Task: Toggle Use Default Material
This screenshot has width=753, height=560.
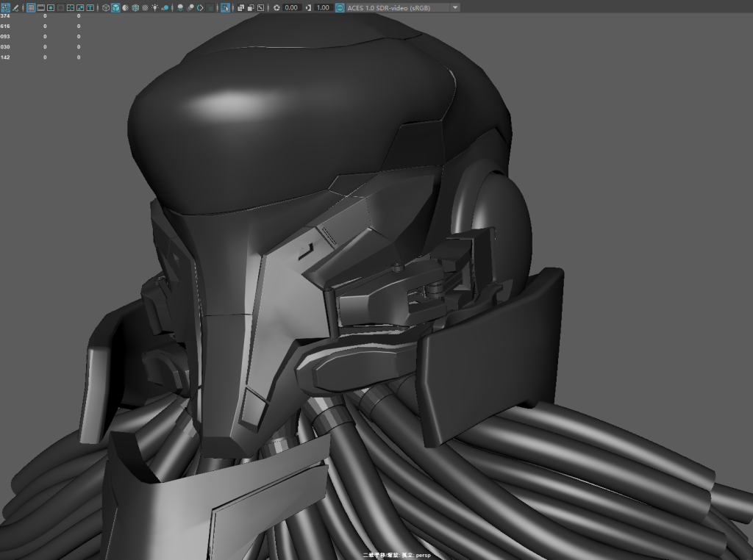Action: (125, 7)
